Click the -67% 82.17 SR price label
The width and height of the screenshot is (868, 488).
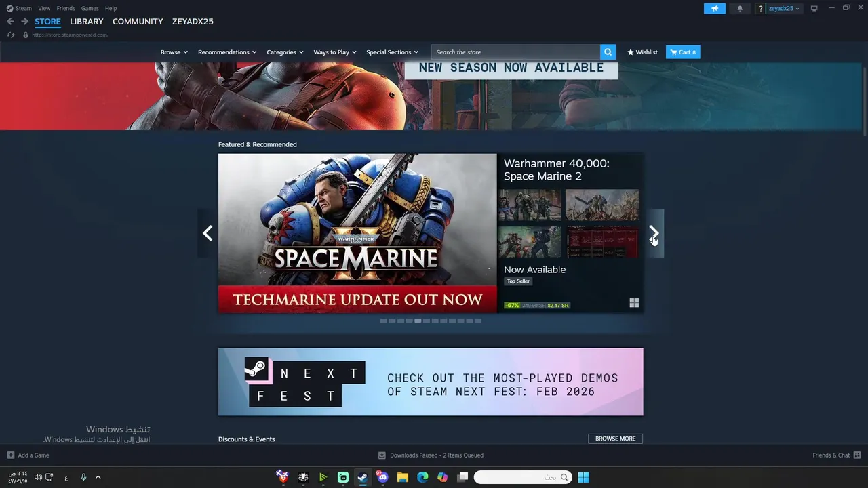(537, 305)
